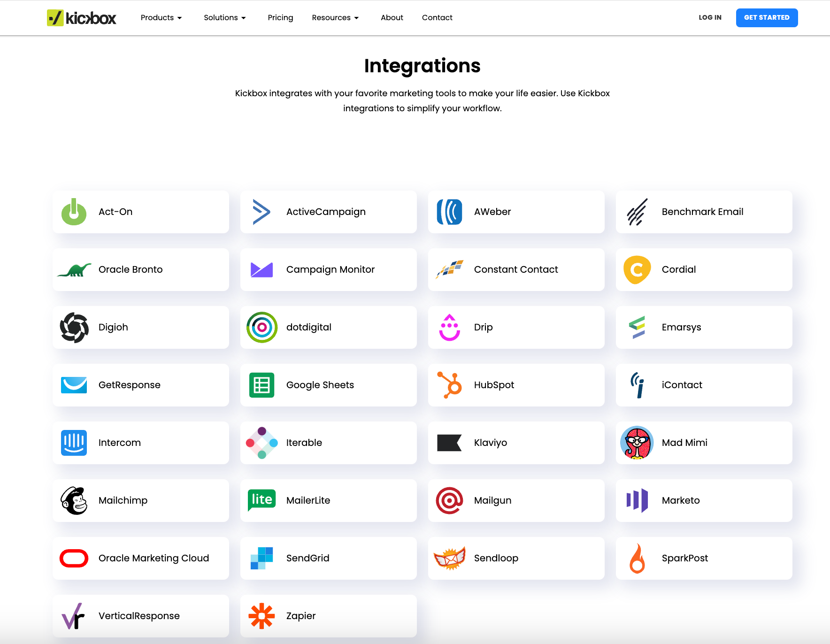Click the Log In link

click(x=710, y=18)
